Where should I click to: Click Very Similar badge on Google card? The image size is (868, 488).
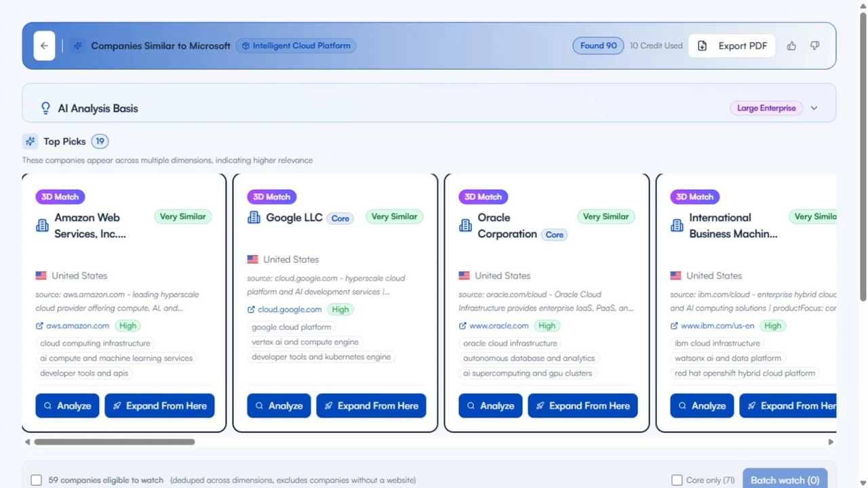(x=394, y=217)
